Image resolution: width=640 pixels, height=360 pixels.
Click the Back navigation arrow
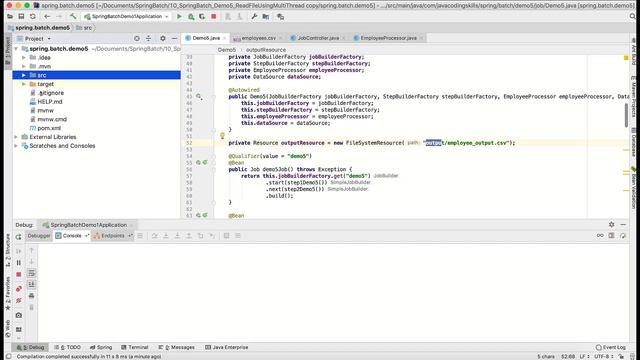[47, 16]
